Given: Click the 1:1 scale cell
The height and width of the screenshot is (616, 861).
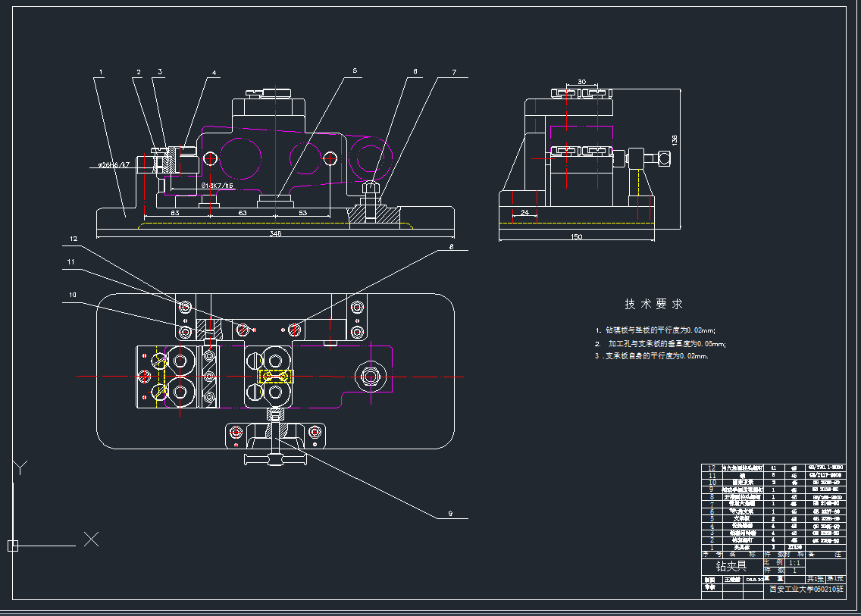Looking at the screenshot, I should (794, 563).
